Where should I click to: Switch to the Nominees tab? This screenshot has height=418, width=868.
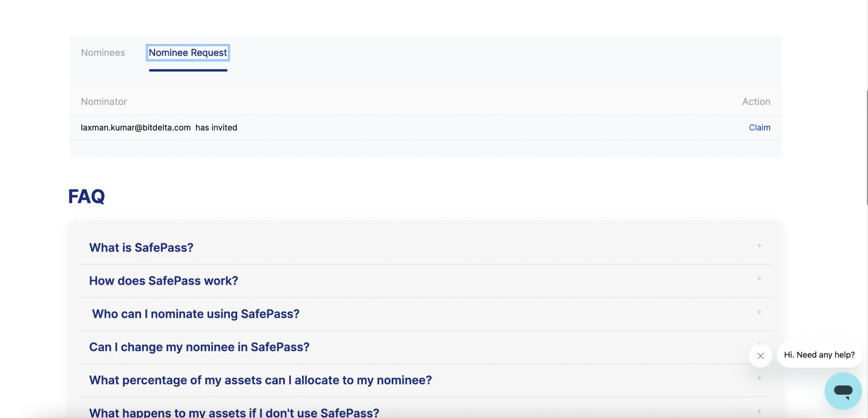(103, 53)
